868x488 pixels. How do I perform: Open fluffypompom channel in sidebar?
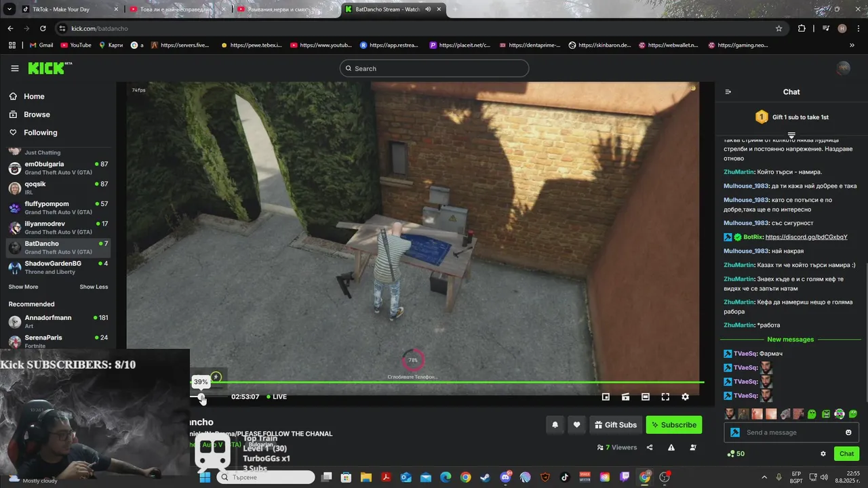[58, 207]
